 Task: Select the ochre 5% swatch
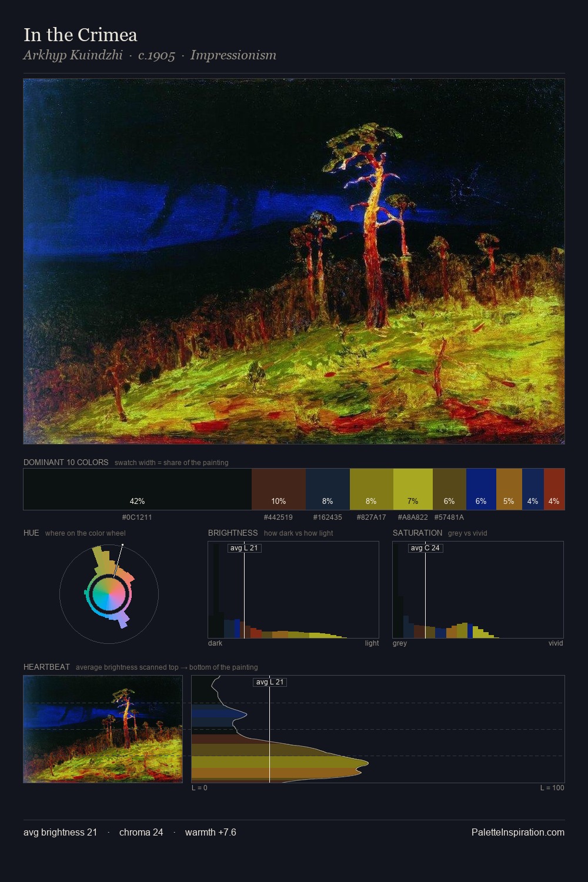coord(509,489)
